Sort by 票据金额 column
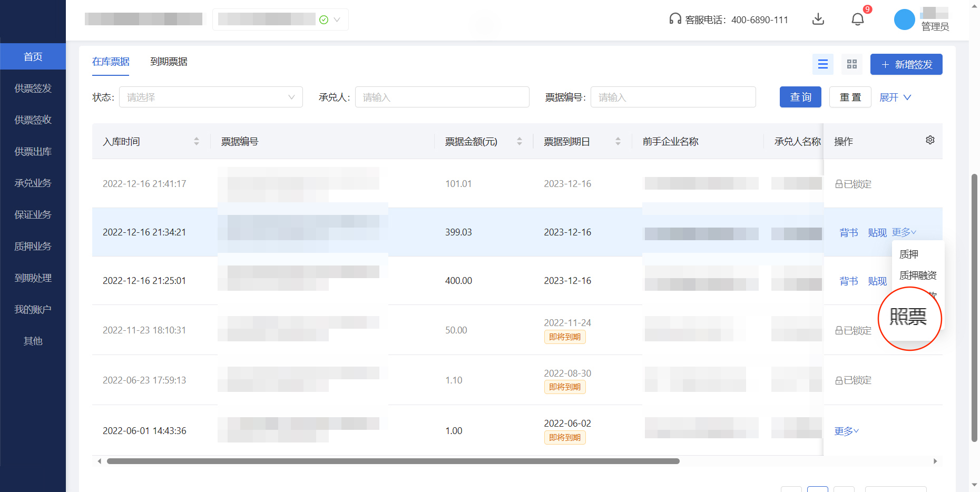 (519, 141)
